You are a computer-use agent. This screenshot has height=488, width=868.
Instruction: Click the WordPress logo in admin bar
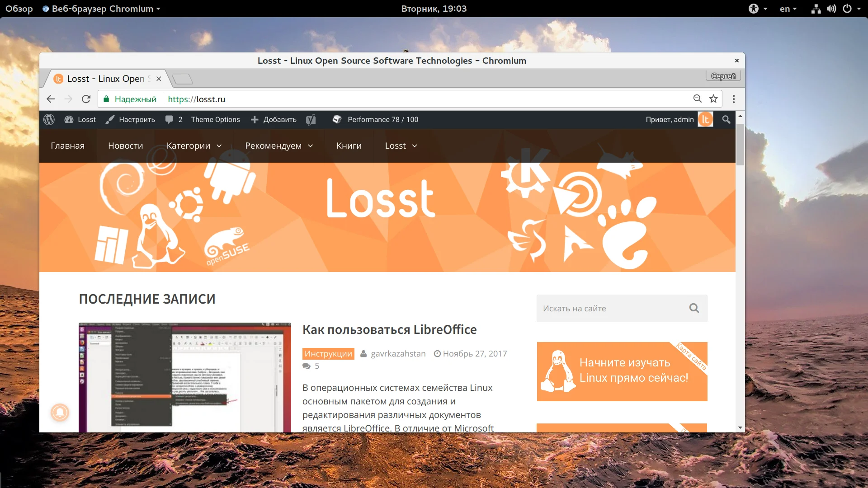tap(49, 119)
